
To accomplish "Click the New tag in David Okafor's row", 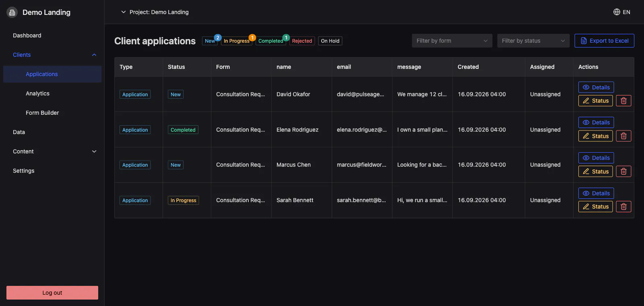I will 175,94.
